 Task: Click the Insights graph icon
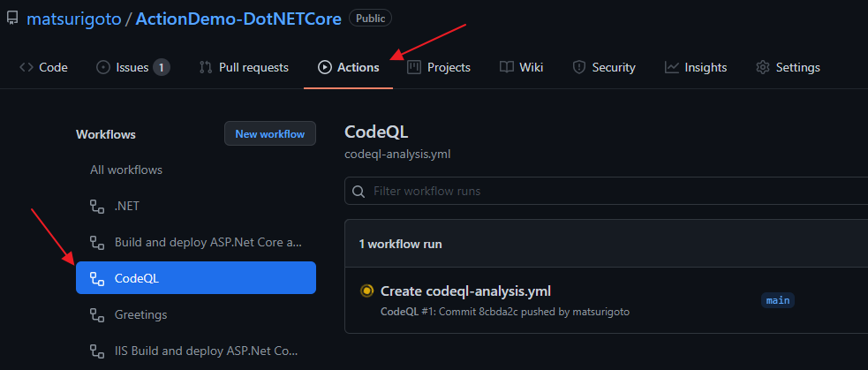(672, 68)
